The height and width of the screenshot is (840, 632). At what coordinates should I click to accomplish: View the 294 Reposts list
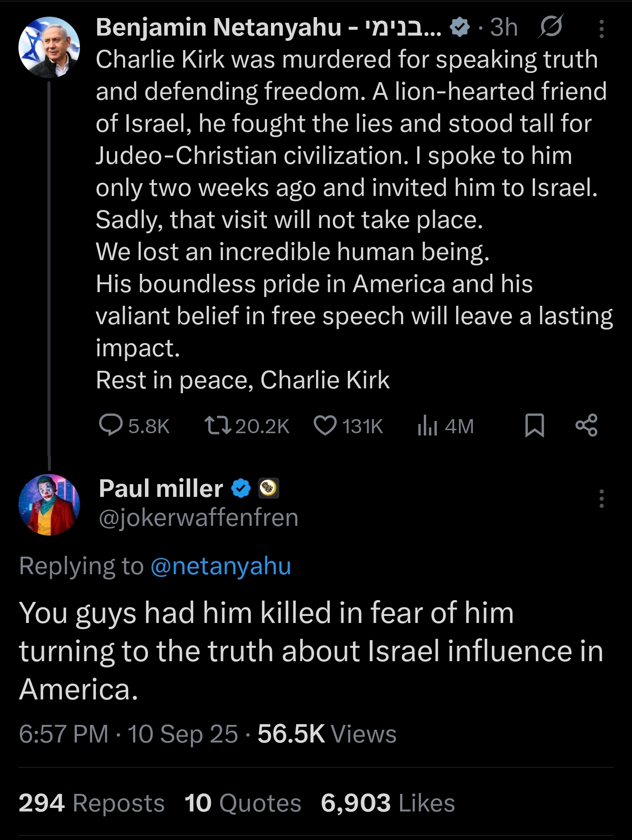point(91,803)
